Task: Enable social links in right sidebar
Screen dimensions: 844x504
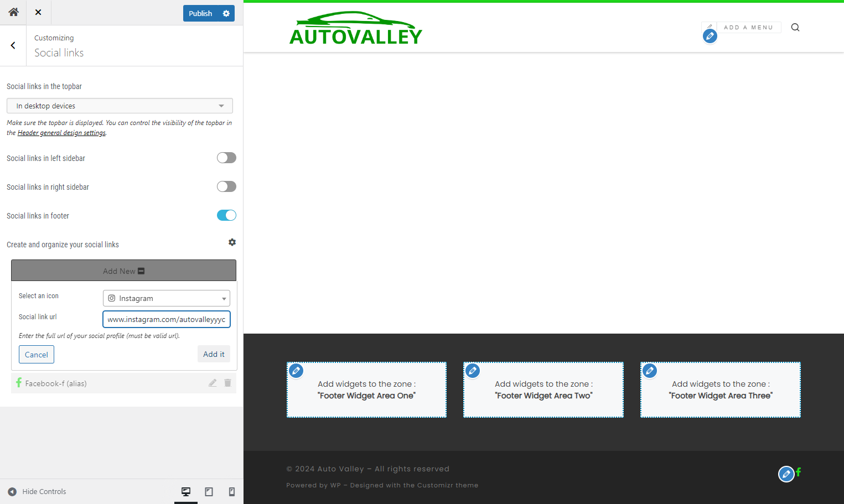Action: click(x=226, y=186)
